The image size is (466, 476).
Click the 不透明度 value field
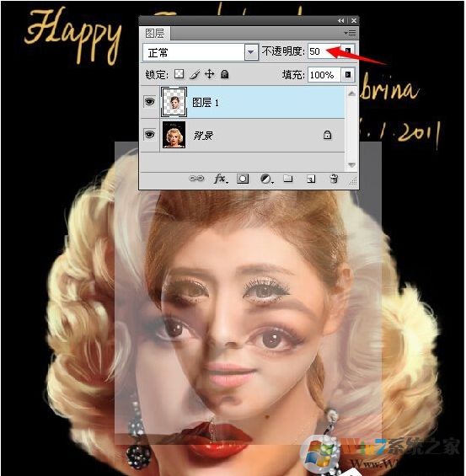coord(324,51)
